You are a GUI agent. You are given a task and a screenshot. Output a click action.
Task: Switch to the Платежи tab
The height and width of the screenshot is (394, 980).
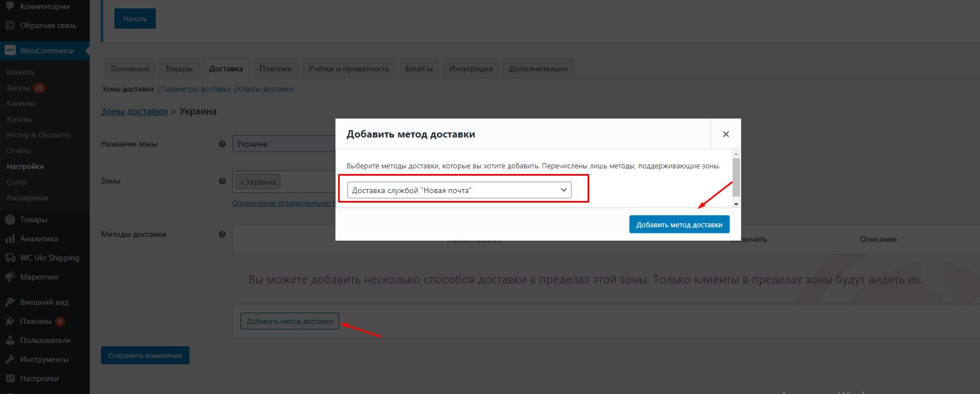coord(275,68)
